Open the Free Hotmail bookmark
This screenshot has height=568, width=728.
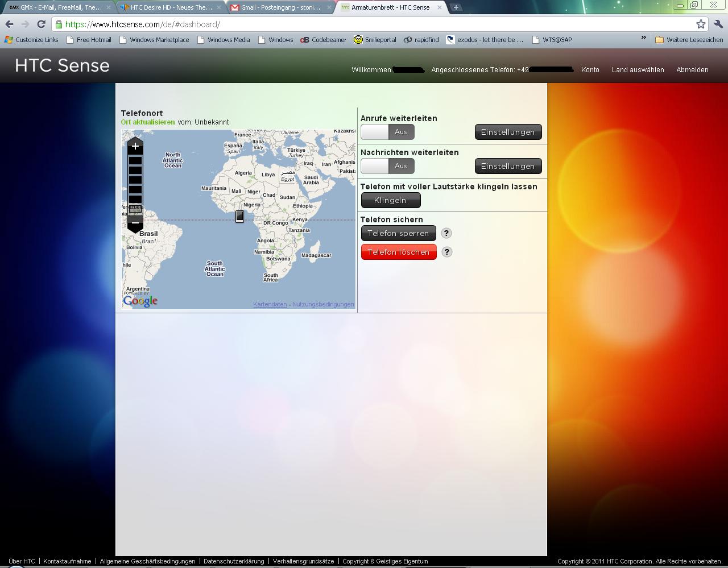(x=89, y=40)
